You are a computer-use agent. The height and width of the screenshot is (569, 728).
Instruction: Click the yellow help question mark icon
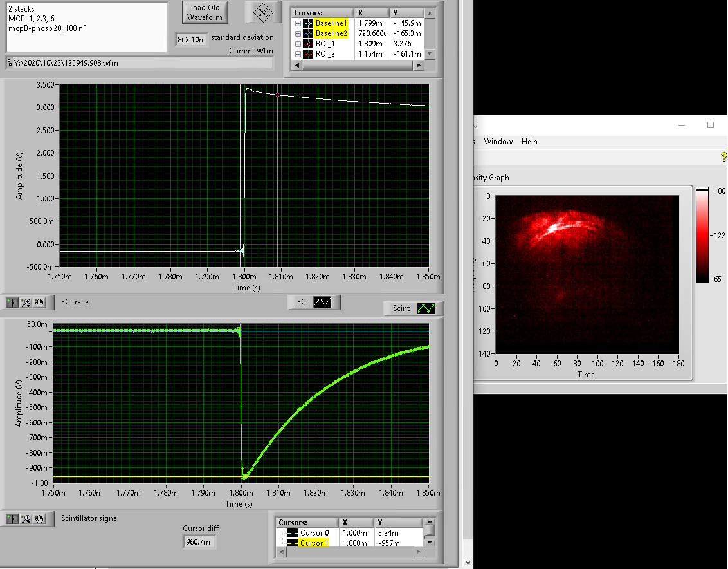point(723,157)
